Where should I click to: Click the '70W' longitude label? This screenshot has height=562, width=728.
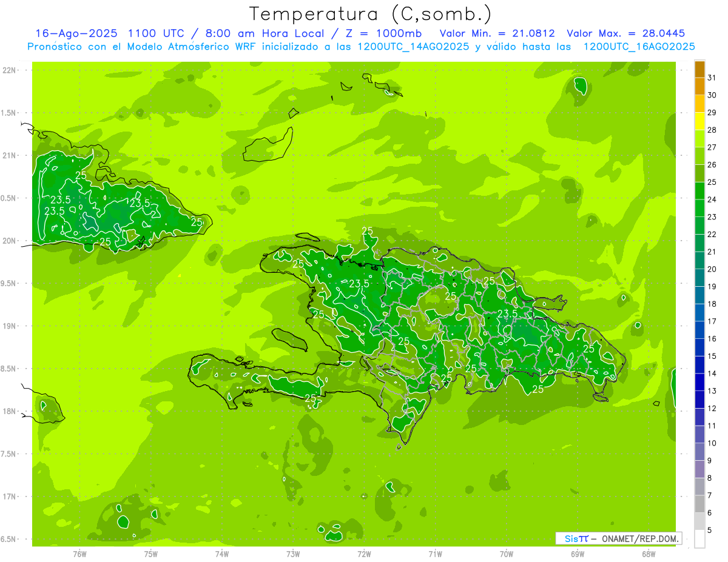(x=507, y=554)
